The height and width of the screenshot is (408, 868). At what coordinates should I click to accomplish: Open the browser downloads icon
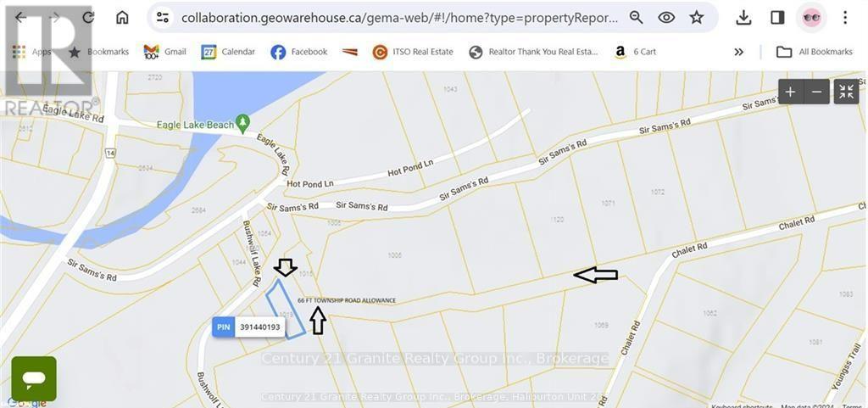pyautogui.click(x=743, y=18)
